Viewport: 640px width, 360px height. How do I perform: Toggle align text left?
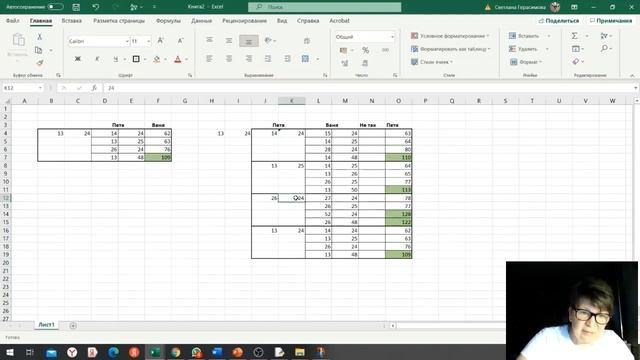point(209,59)
